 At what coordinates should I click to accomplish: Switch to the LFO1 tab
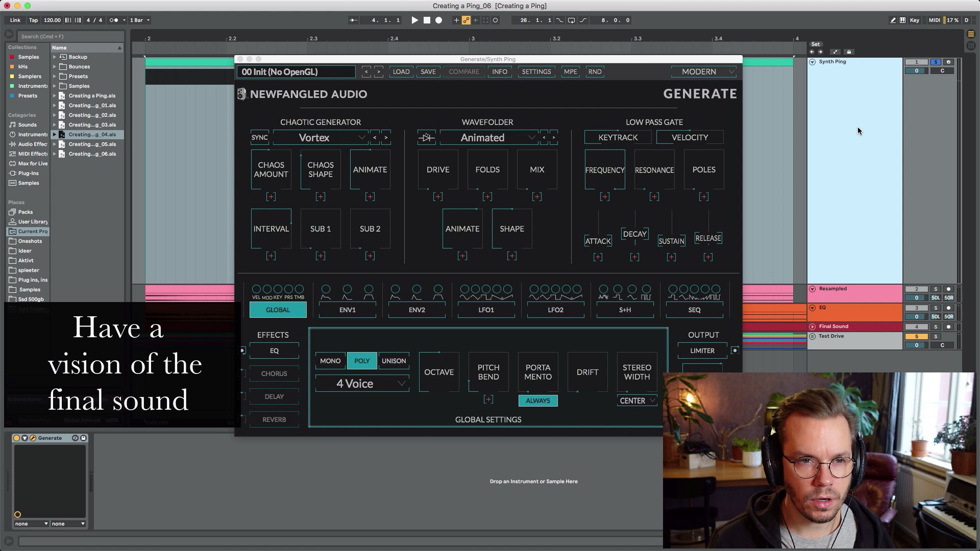[486, 310]
